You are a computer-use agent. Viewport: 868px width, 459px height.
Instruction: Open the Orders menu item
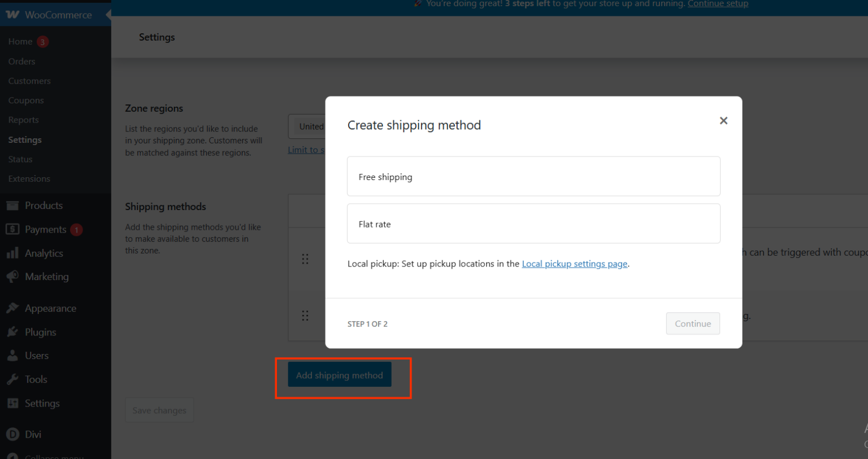click(21, 61)
